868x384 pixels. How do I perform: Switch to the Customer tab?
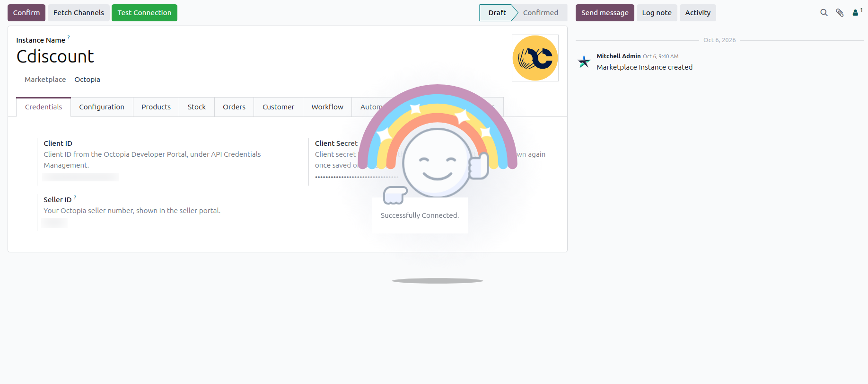[278, 107]
